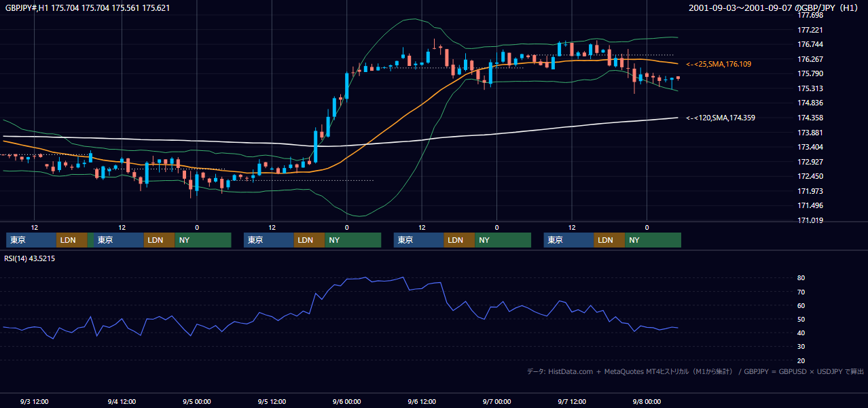Image resolution: width=868 pixels, height=408 pixels.
Task: Click price axis value 174.836
Action: (810, 103)
